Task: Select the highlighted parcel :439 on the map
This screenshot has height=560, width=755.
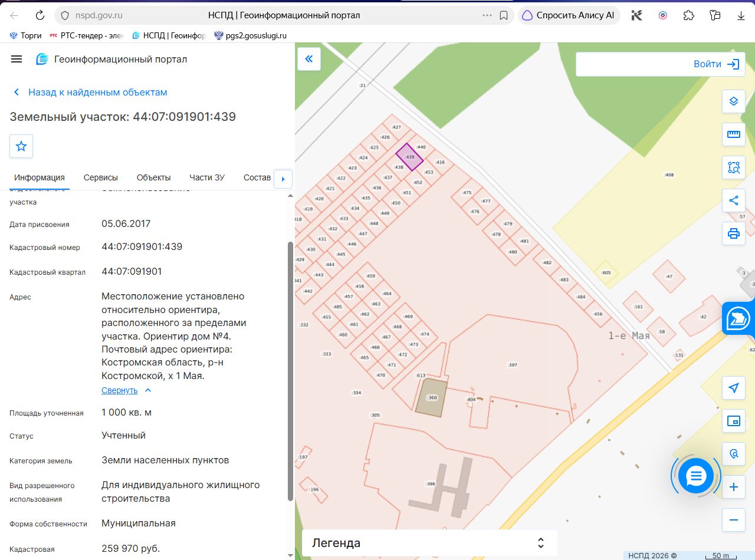Action: pos(409,157)
